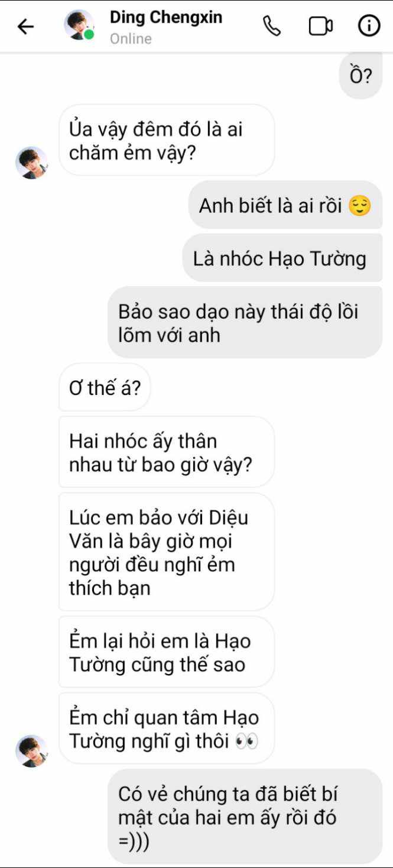Select the 'Ủa vậy đêm đó là ai' message
This screenshot has height=868, width=393.
coord(167,140)
